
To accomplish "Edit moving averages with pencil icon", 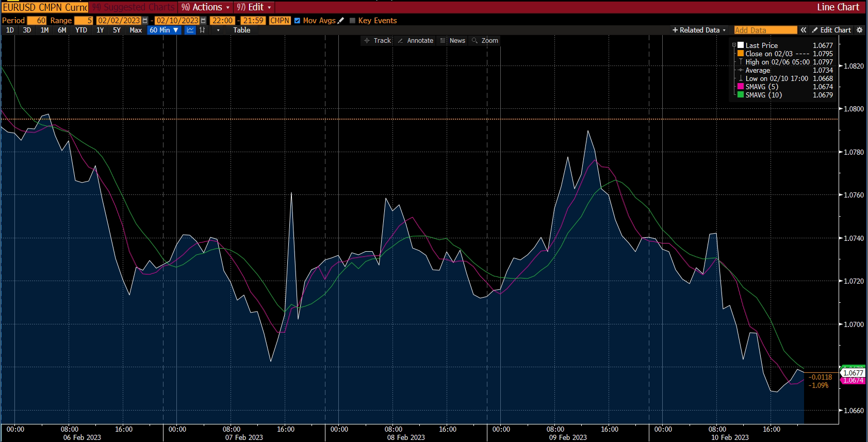I will (x=340, y=21).
